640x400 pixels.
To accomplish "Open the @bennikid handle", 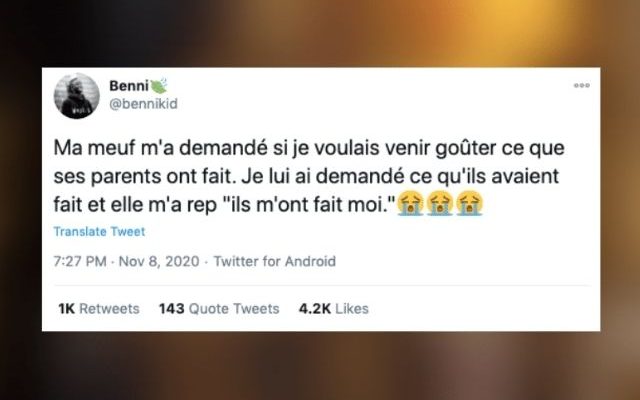I will (x=143, y=104).
